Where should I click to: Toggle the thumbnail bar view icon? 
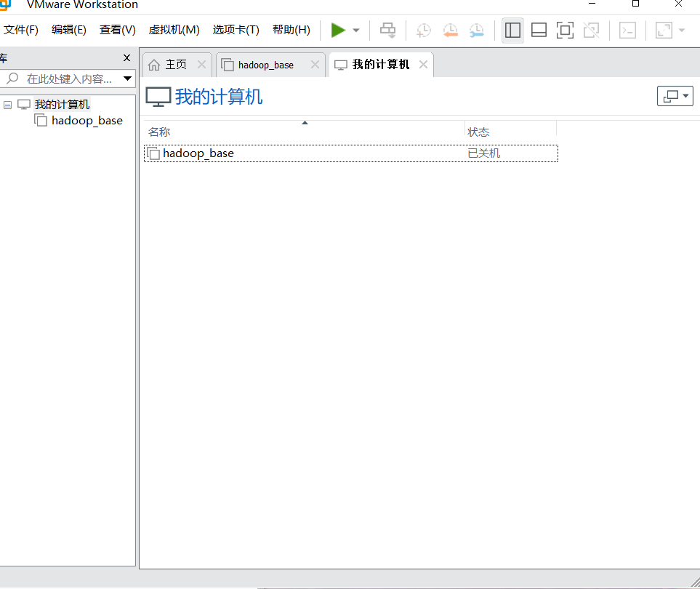pos(539,31)
